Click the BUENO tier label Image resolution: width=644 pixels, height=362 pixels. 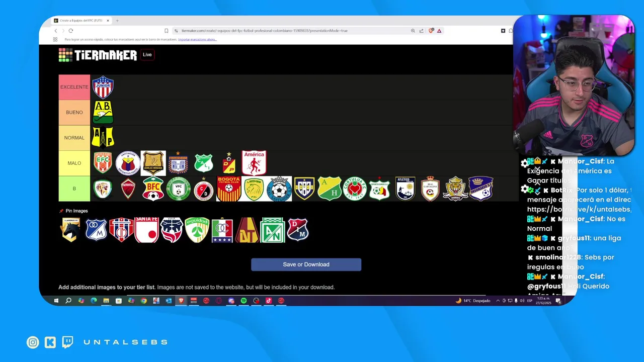click(x=74, y=112)
